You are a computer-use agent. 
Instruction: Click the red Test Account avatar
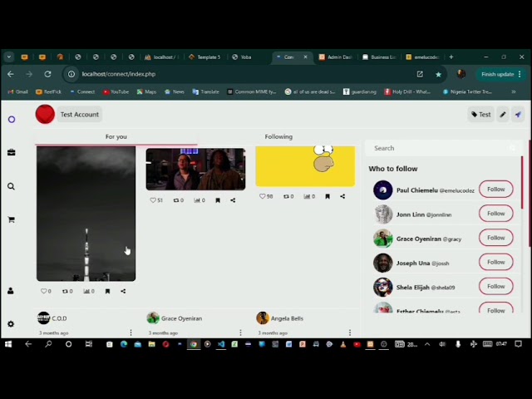click(x=45, y=115)
